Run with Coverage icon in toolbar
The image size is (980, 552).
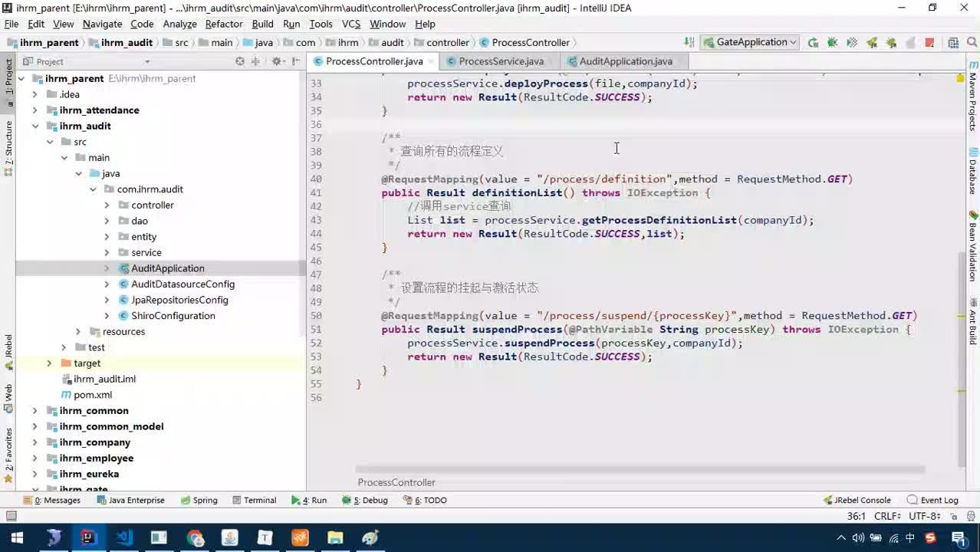click(852, 43)
